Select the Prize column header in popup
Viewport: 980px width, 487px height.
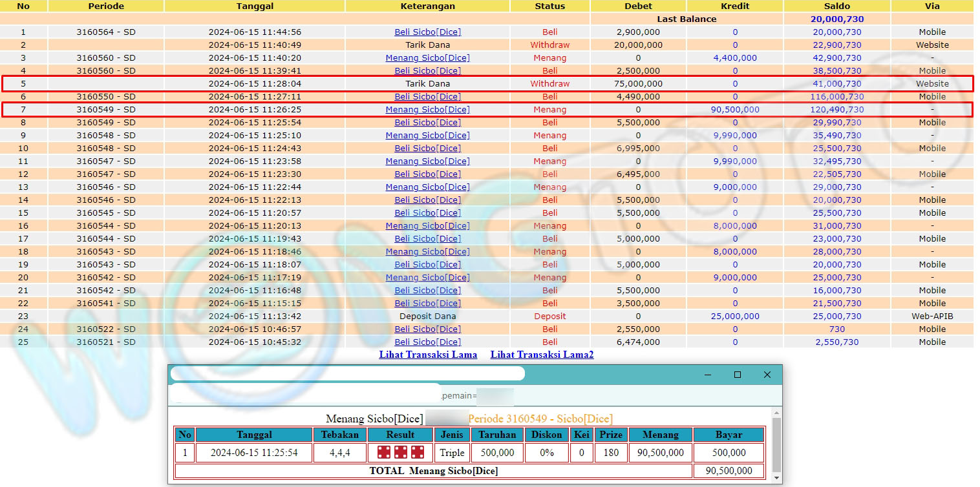click(610, 435)
